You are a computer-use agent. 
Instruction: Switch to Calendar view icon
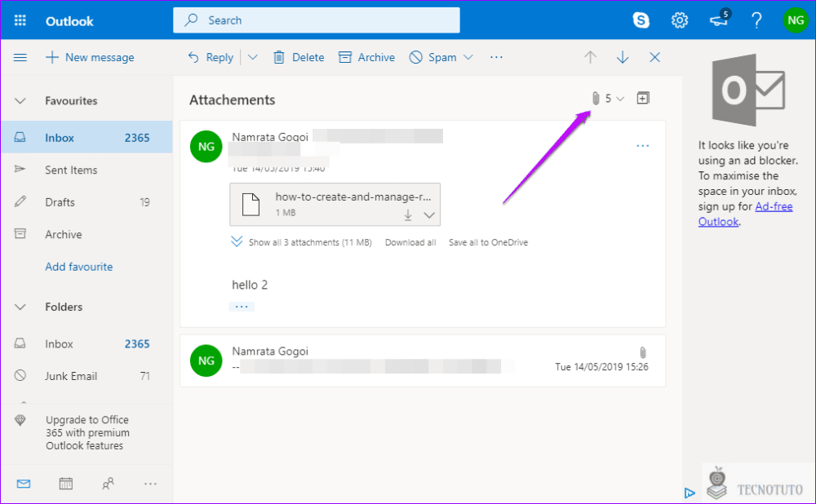tap(65, 484)
